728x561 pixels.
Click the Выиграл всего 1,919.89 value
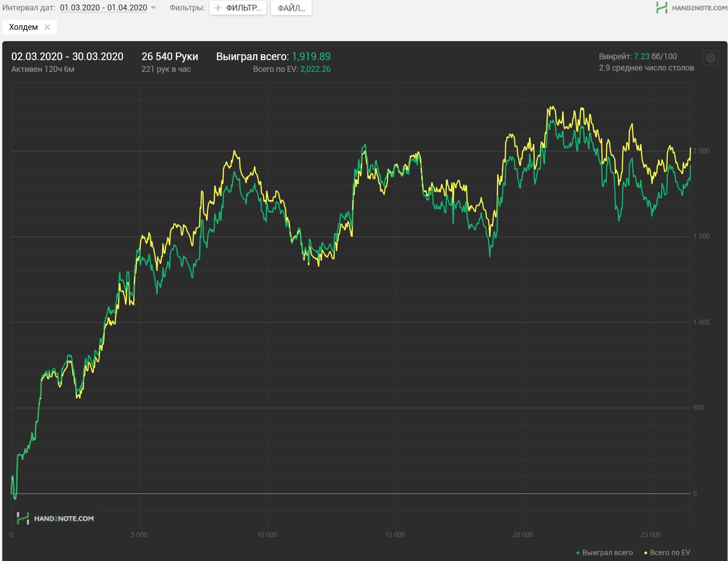point(273,57)
